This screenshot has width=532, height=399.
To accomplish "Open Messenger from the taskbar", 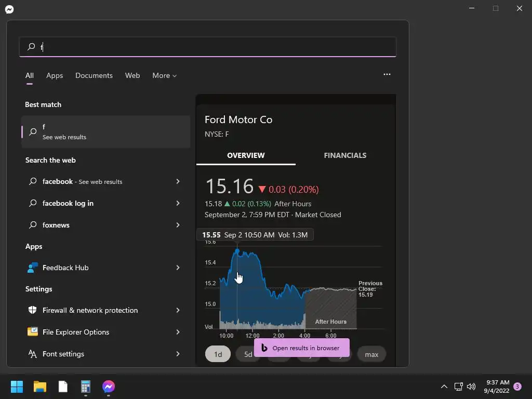I will click(109, 387).
